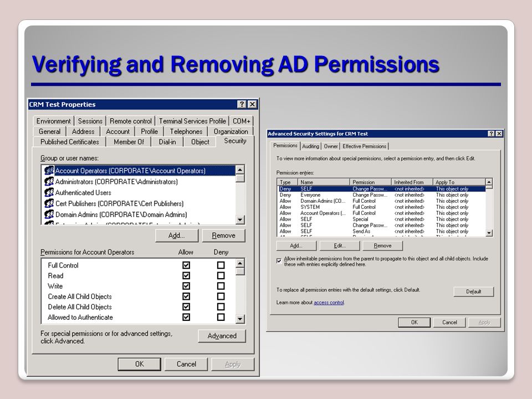Click the Authenticated Users group icon
The height and width of the screenshot is (399, 532).
(49, 192)
